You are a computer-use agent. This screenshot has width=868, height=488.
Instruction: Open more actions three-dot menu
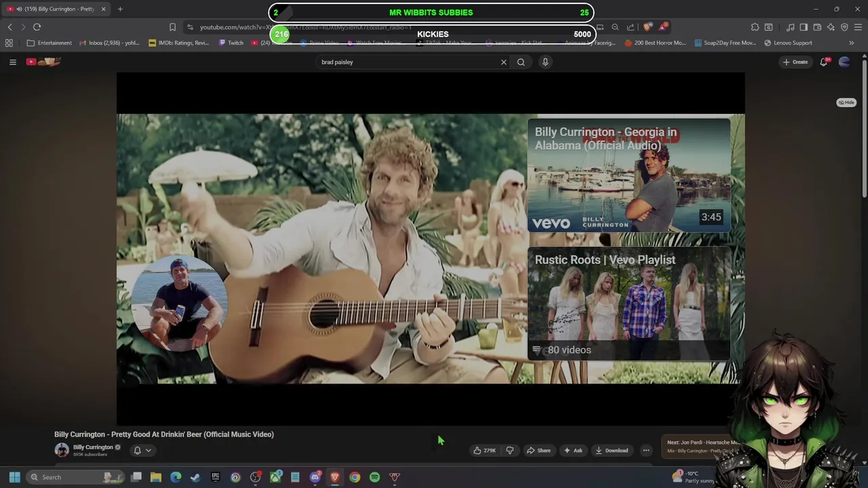646,450
